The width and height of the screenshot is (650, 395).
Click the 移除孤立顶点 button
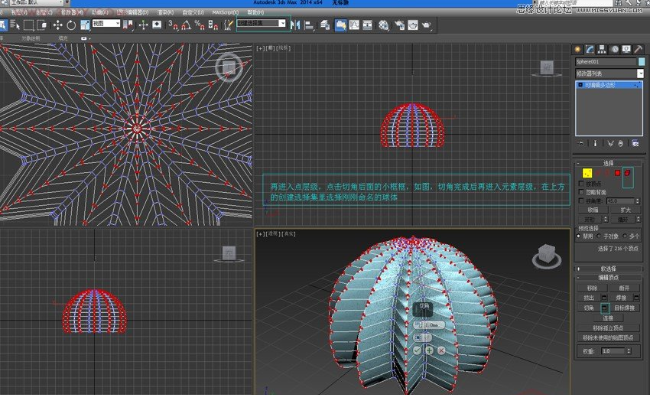click(x=609, y=328)
